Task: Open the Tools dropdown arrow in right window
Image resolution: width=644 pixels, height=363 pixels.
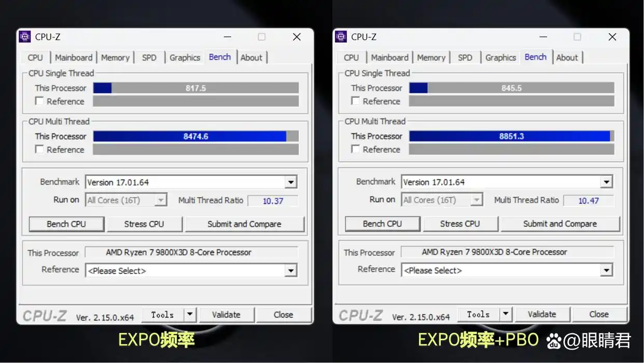Action: pos(506,314)
